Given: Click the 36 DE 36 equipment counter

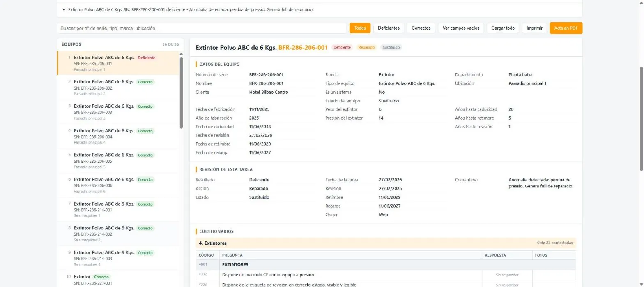Looking at the screenshot, I should pos(171,44).
